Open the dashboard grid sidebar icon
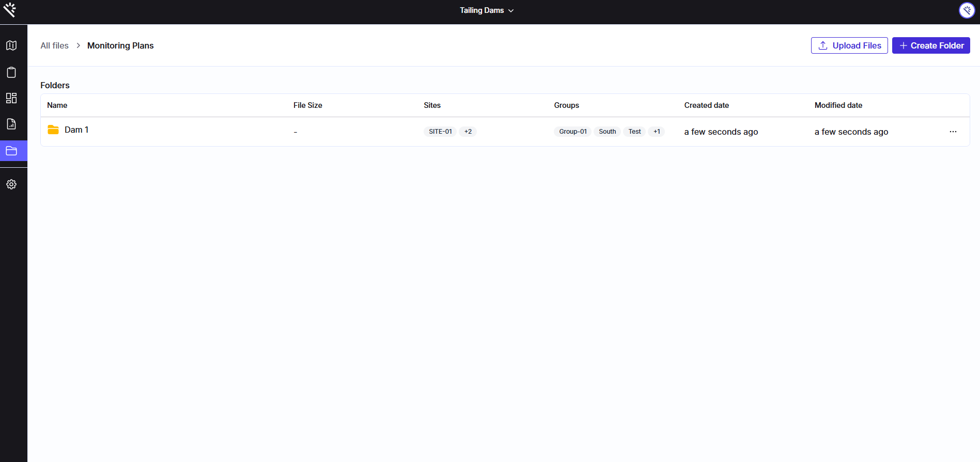The width and height of the screenshot is (980, 462). [11, 98]
